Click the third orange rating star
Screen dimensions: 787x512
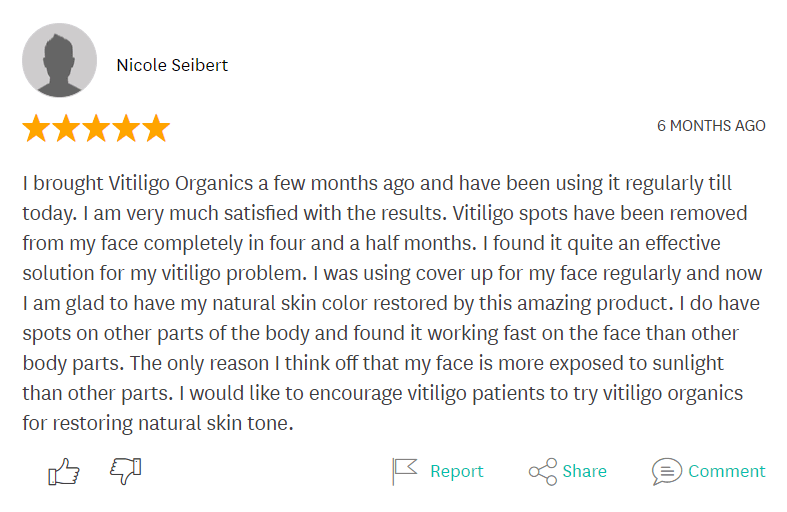[96, 128]
